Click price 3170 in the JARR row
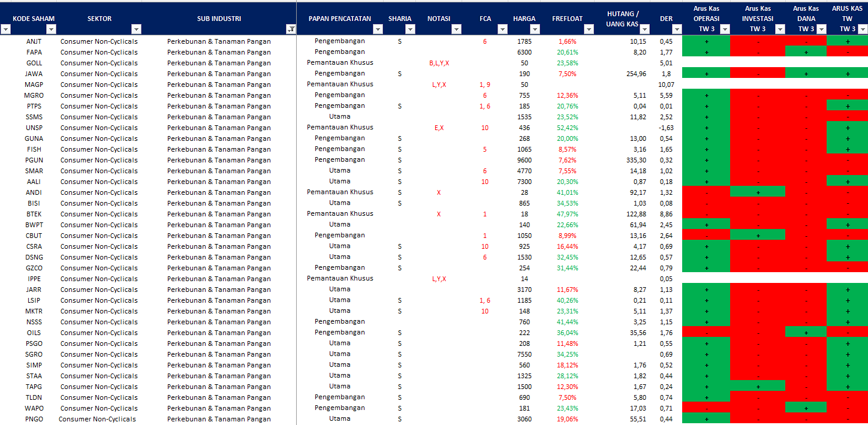The height and width of the screenshot is (425, 868). (x=525, y=290)
